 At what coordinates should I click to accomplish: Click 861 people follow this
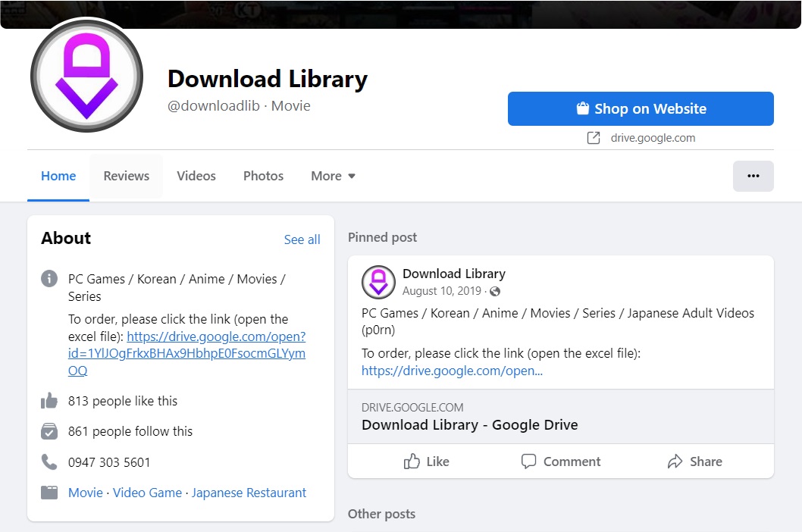[130, 431]
